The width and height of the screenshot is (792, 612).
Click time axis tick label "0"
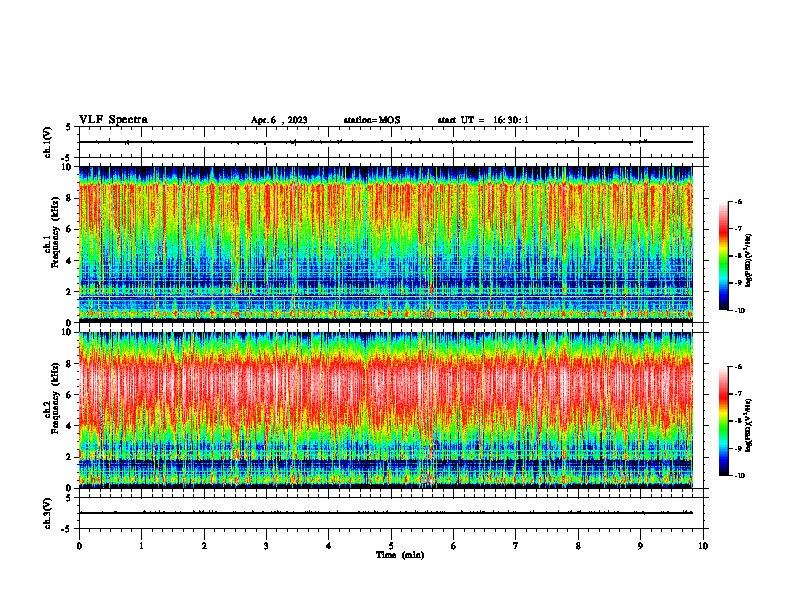click(x=79, y=546)
